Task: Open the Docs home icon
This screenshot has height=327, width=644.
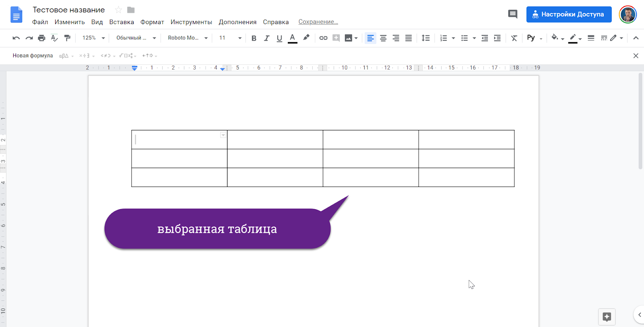Action: [16, 15]
